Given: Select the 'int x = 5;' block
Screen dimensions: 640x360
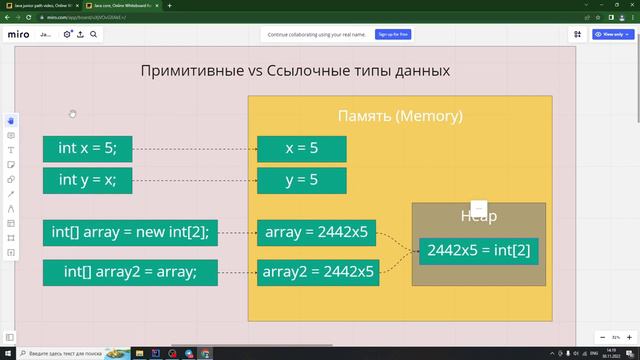Looking at the screenshot, I should coord(87,149).
